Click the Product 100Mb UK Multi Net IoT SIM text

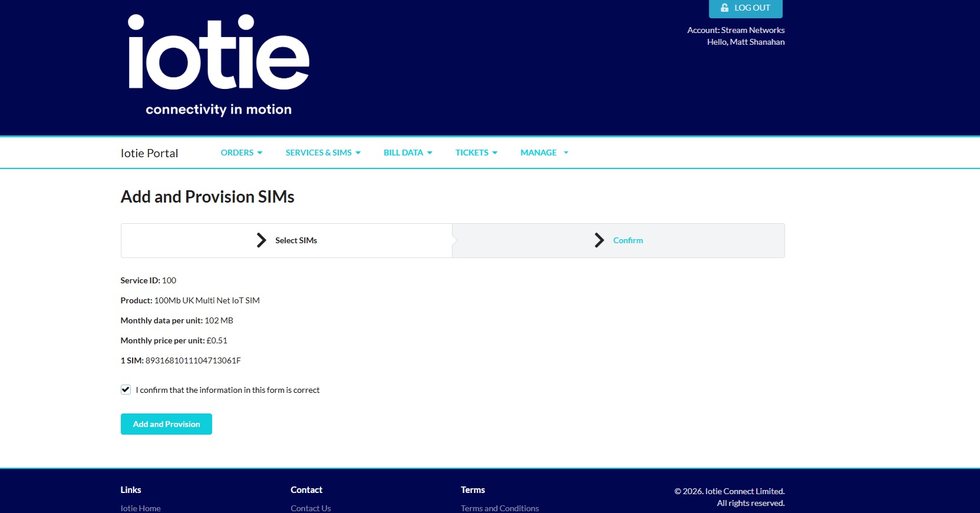(190, 300)
